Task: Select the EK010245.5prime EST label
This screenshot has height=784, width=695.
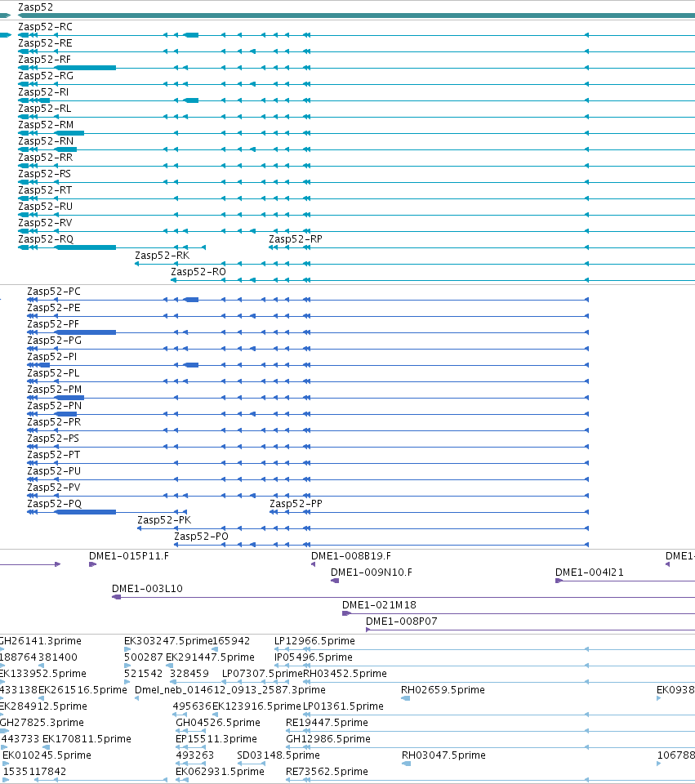Action: [47, 755]
